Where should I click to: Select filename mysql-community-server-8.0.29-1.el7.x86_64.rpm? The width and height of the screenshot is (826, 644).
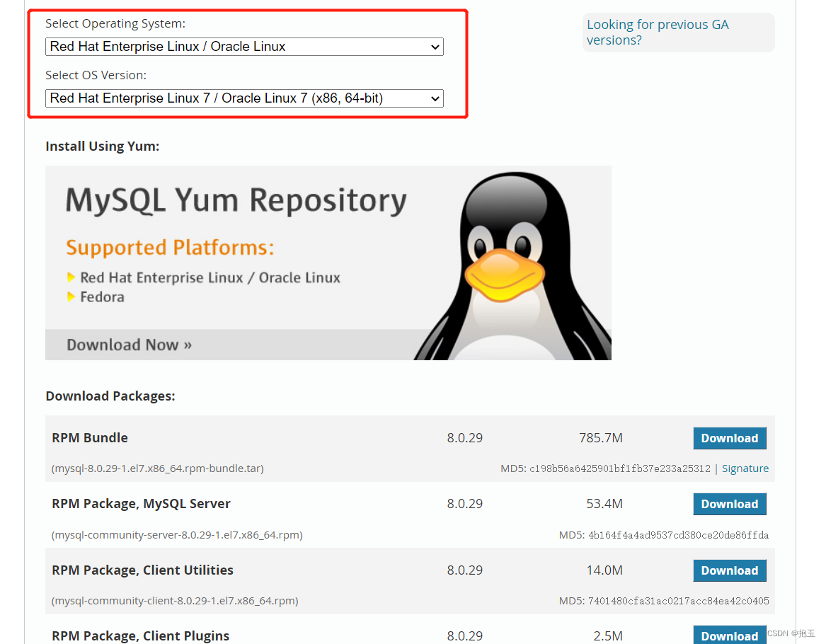coord(177,535)
